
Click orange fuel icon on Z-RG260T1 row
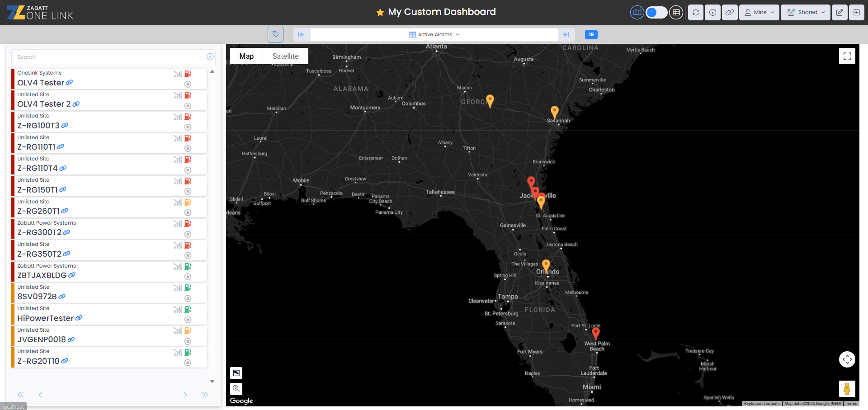(x=188, y=202)
